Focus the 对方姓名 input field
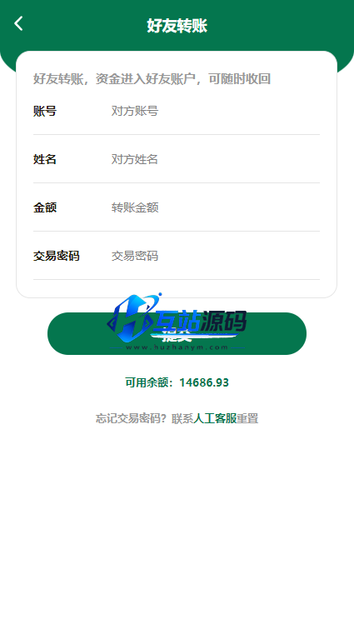Screen dimensions: 354x644 coord(215,159)
